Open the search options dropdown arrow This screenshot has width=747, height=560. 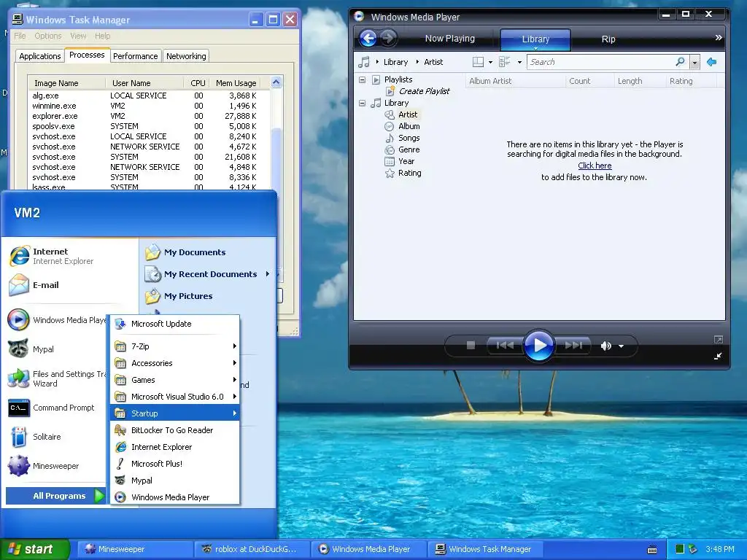694,63
